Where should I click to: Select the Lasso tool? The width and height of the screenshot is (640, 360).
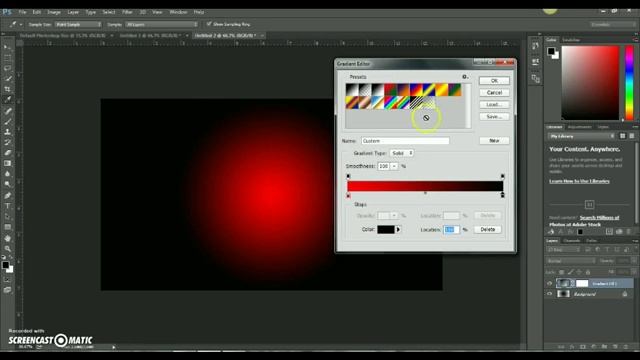coord(7,68)
